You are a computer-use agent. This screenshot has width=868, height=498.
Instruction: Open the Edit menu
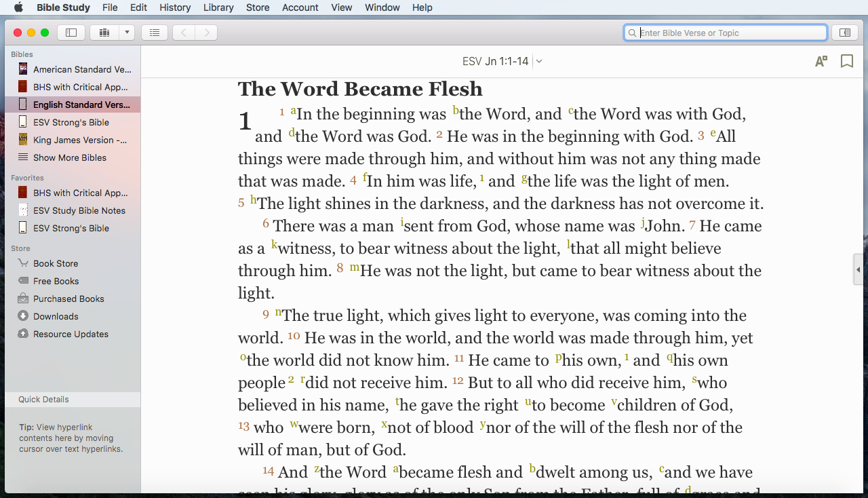click(x=138, y=7)
